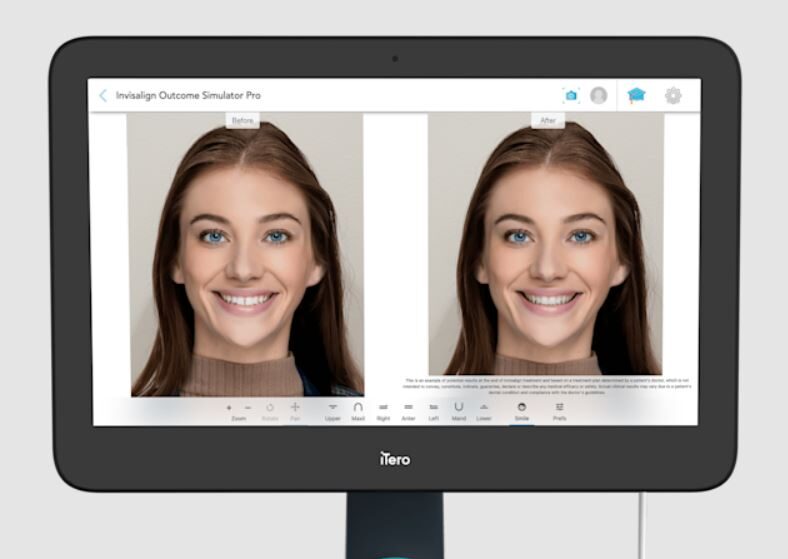This screenshot has width=788, height=559.
Task: Click the zoom in plus icon
Action: click(x=229, y=408)
